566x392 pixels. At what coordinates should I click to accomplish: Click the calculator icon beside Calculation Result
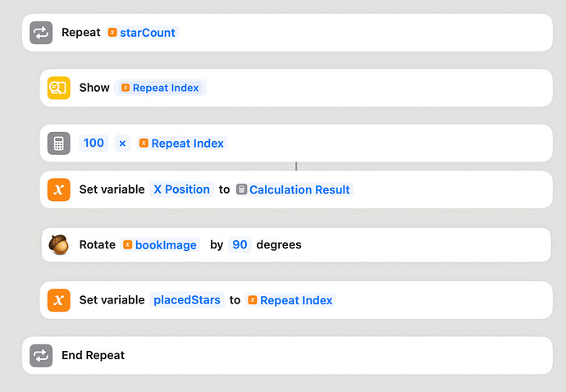coord(241,189)
